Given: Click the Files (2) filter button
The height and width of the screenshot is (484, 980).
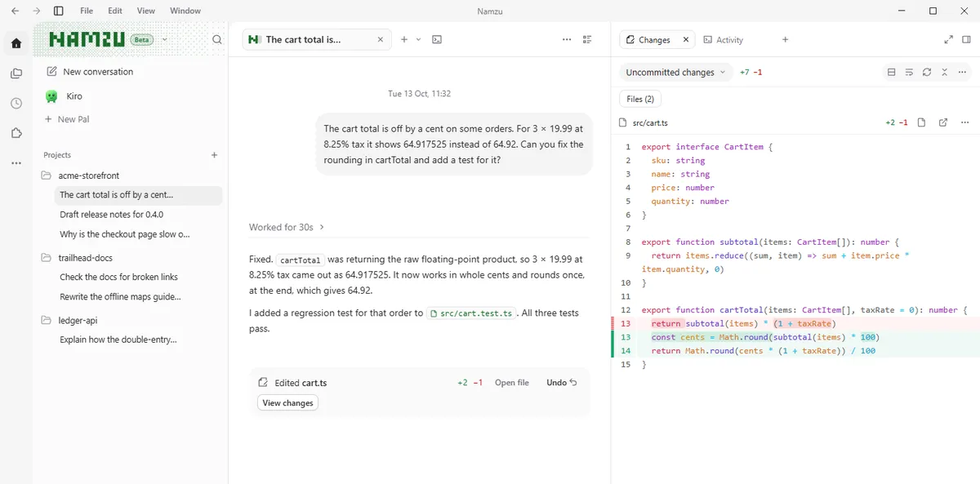Looking at the screenshot, I should click(x=640, y=99).
